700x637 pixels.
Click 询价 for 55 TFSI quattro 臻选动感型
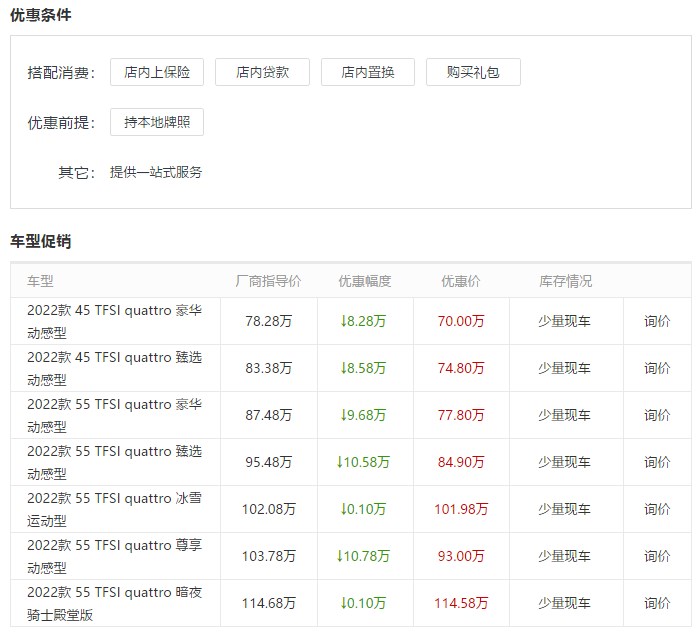click(x=657, y=462)
